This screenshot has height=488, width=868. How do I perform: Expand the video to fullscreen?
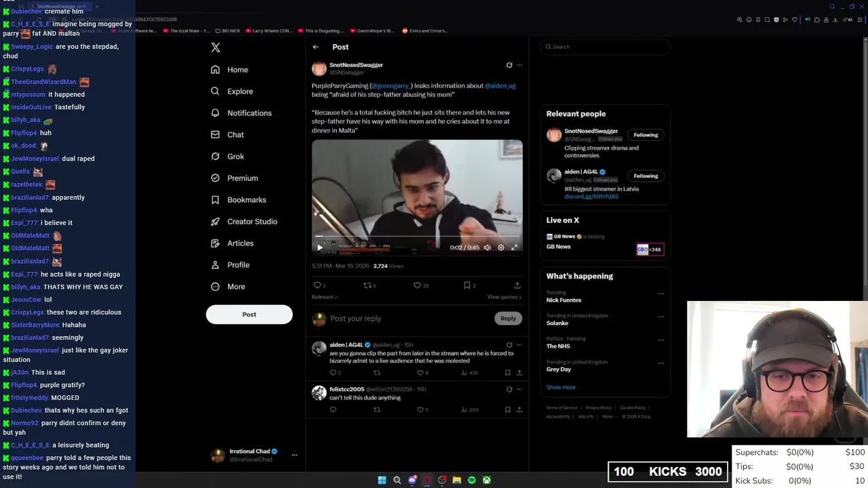point(514,247)
